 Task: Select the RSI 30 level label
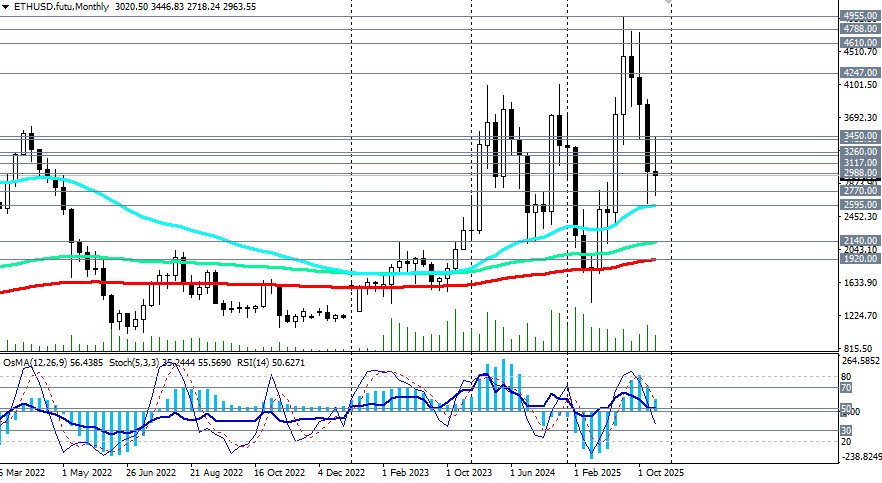pos(846,430)
